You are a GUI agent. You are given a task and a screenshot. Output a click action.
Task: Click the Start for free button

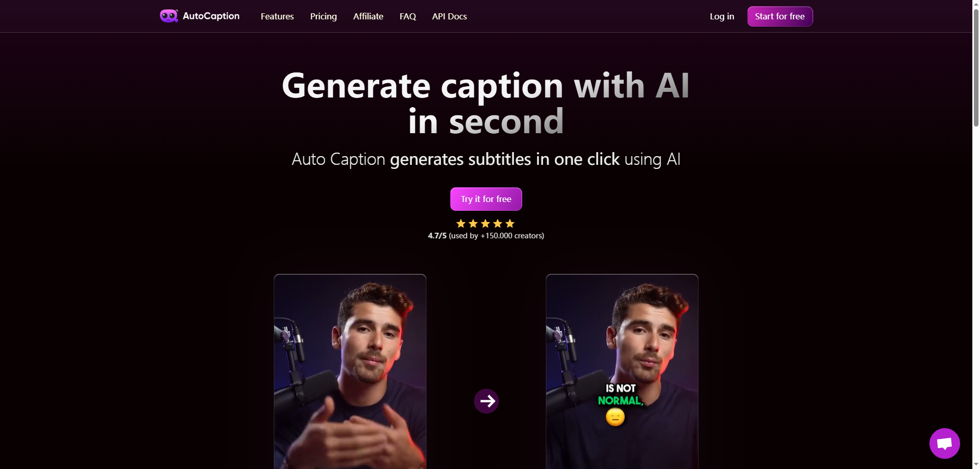tap(780, 16)
